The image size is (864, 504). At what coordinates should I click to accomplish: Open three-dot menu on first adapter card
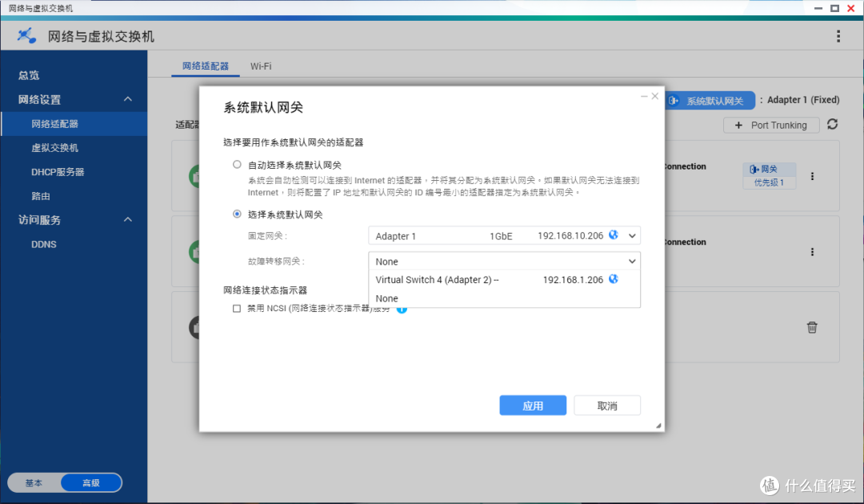pos(812,176)
